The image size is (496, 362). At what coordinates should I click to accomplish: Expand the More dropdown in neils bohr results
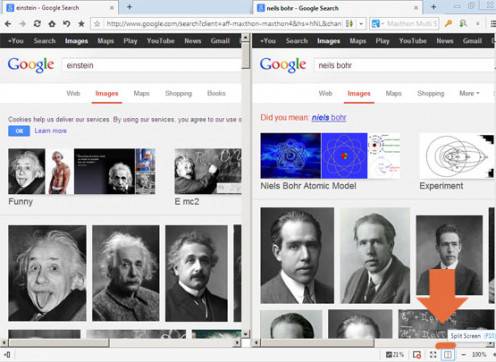click(469, 93)
